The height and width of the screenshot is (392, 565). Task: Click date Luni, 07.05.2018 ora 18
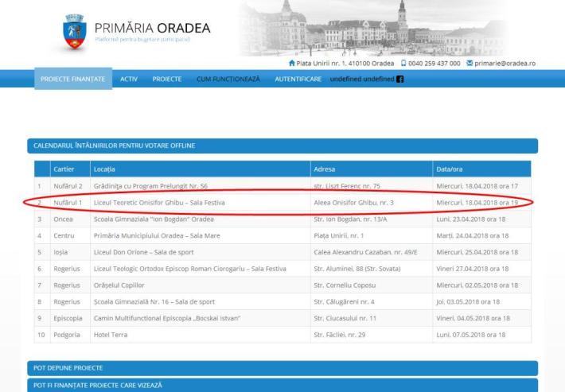click(x=471, y=335)
